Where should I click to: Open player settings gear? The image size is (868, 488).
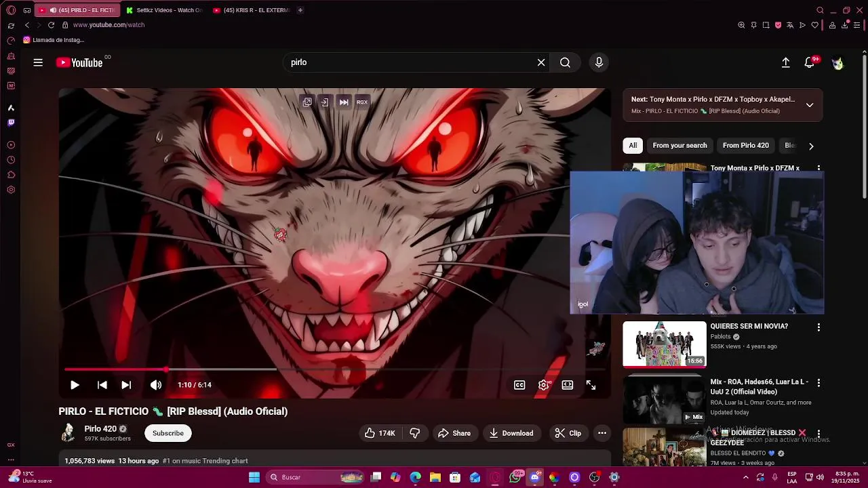[x=543, y=385]
